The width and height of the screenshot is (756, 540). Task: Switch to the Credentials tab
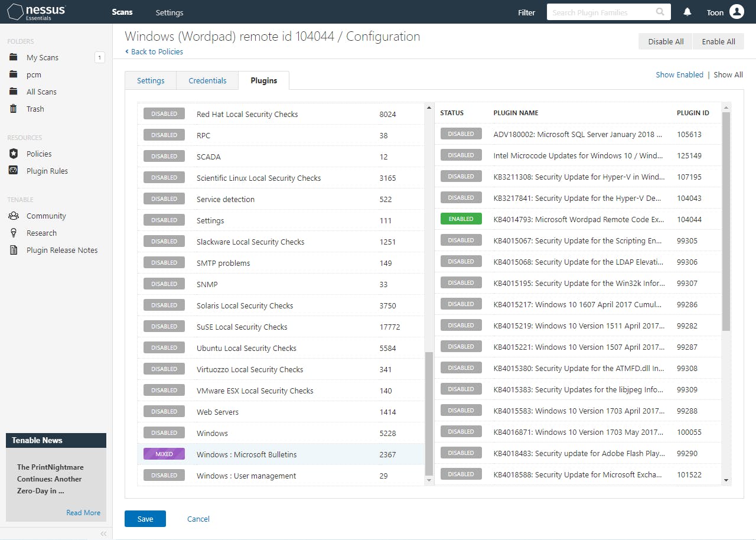click(207, 81)
